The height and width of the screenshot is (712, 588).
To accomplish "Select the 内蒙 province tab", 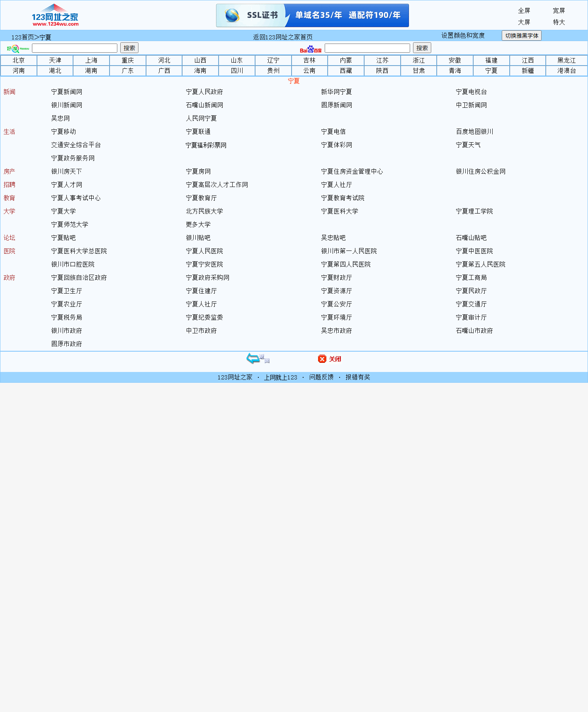I will pos(346,61).
